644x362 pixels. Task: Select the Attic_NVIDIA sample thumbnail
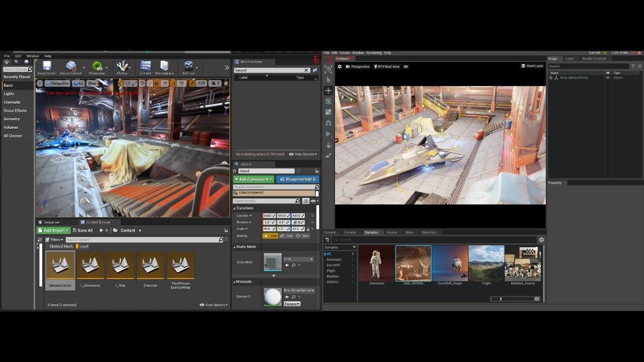tap(413, 262)
